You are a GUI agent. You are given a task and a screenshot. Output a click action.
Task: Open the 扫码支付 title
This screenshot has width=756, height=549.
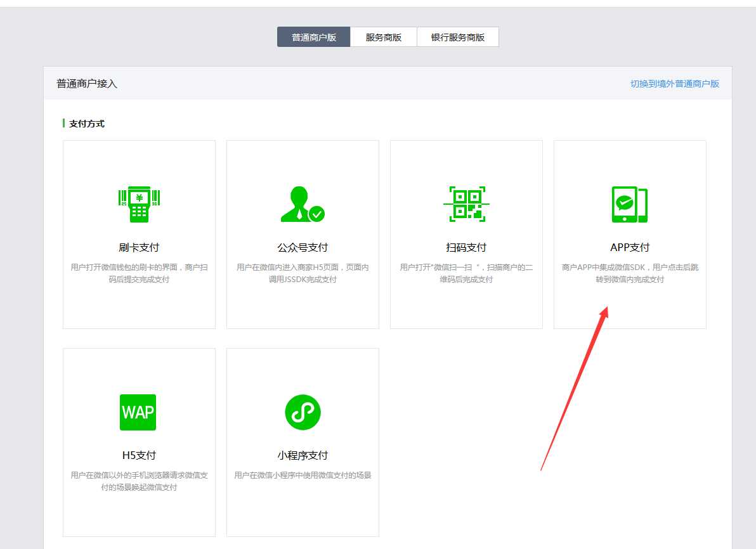tap(466, 247)
